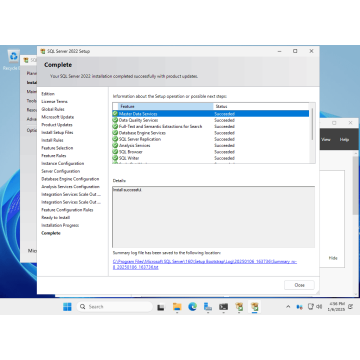The width and height of the screenshot is (360, 360).
Task: Click the Feature Configuration Rules step
Action: 67,210
